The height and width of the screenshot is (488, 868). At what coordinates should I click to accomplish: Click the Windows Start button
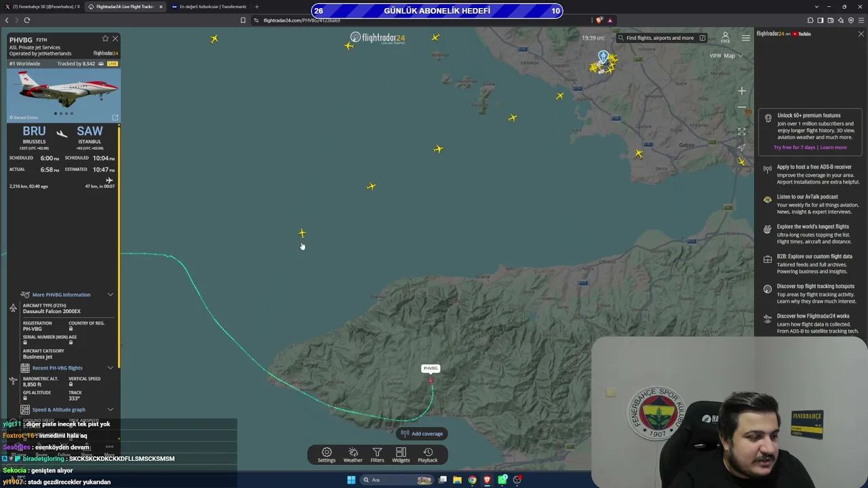pyautogui.click(x=351, y=480)
